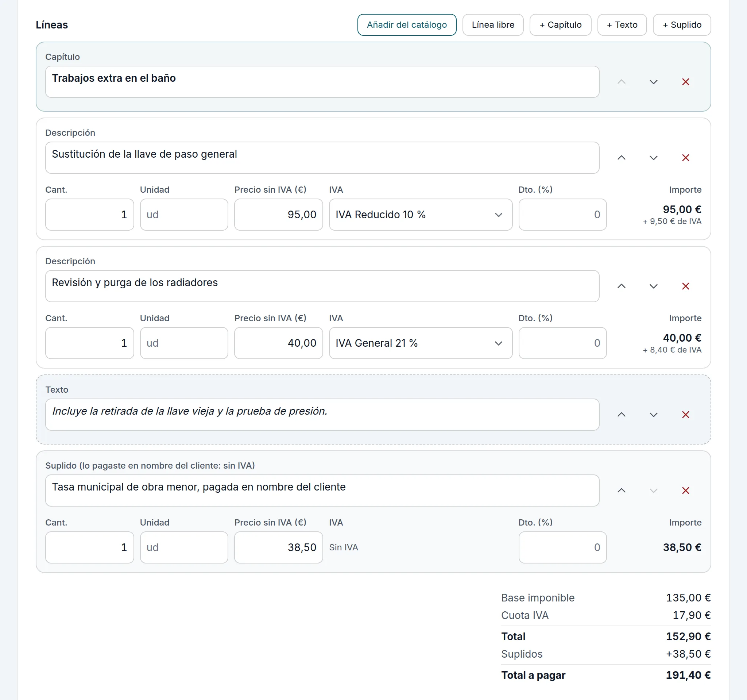Click quantity field of the 'Tasa municipal' suplido

coord(89,547)
